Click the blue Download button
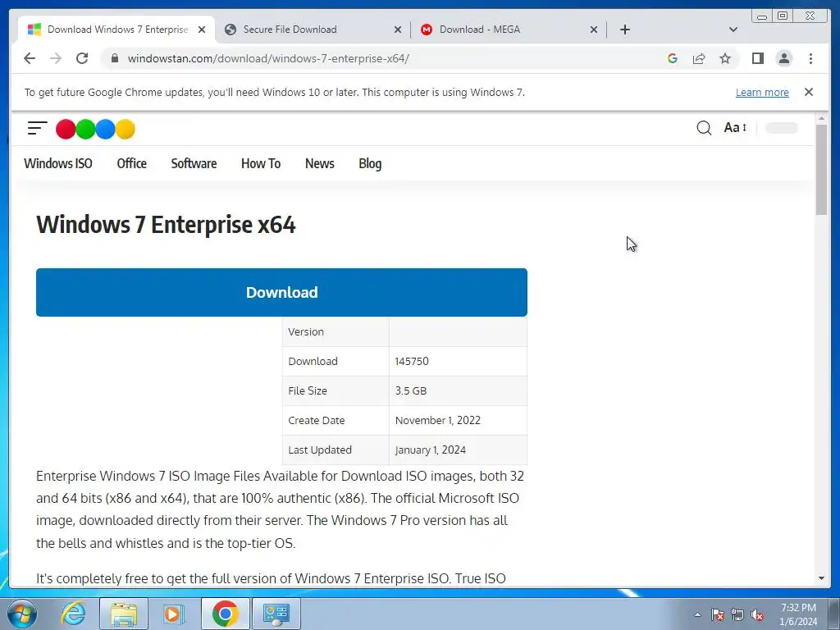Screen dimensions: 840x630 [281, 292]
